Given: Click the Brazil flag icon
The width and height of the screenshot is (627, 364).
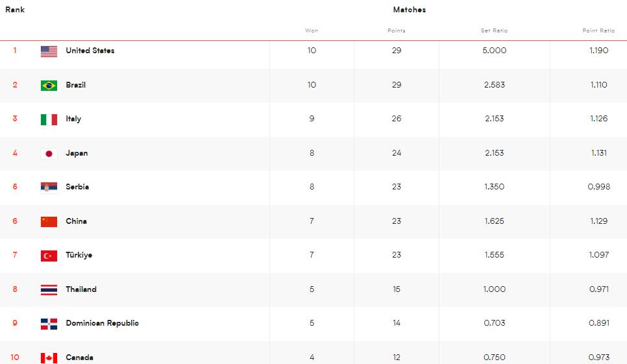Looking at the screenshot, I should click(49, 86).
